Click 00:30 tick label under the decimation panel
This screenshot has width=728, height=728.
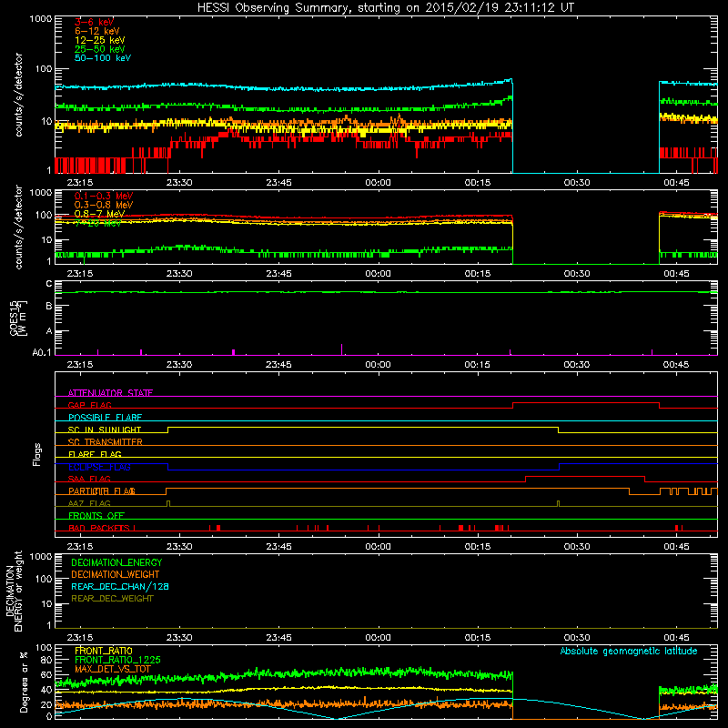tap(577, 638)
